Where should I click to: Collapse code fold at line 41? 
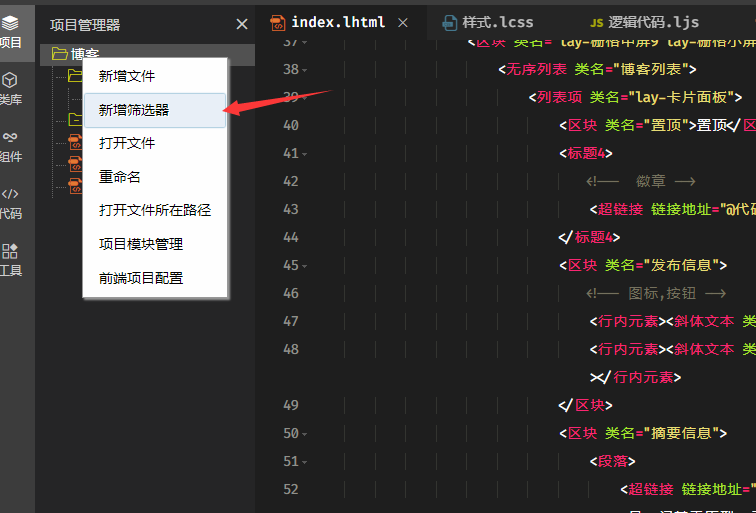(304, 154)
